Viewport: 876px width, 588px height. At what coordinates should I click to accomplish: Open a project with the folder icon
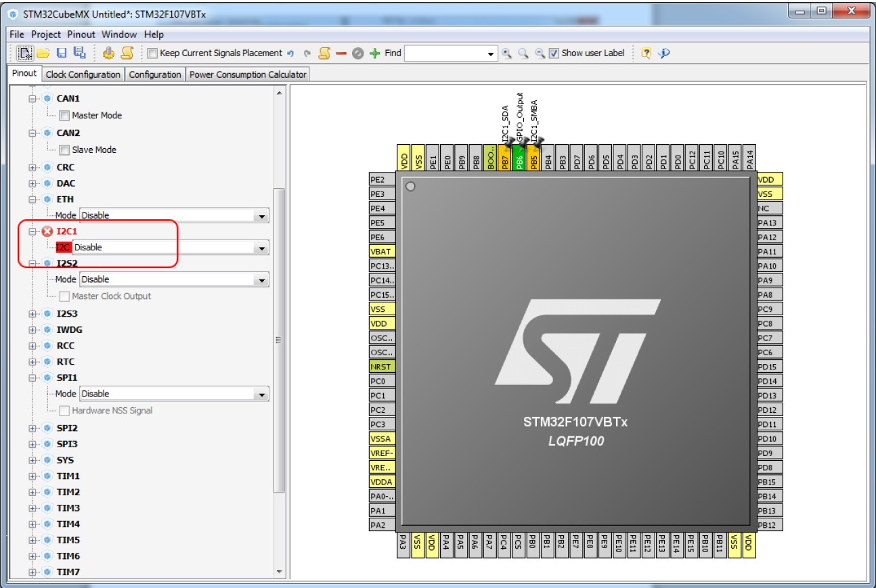click(x=43, y=53)
